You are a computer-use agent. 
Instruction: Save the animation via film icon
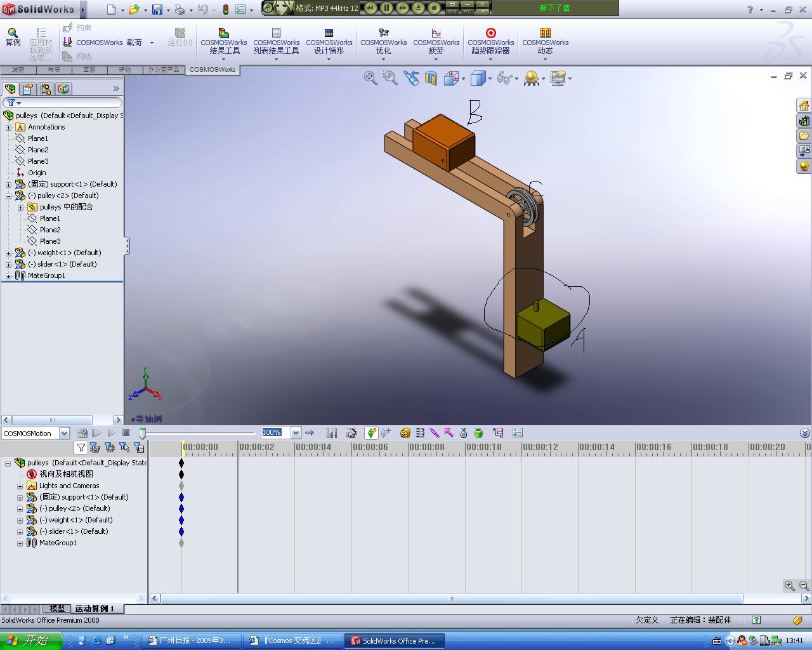[x=332, y=433]
